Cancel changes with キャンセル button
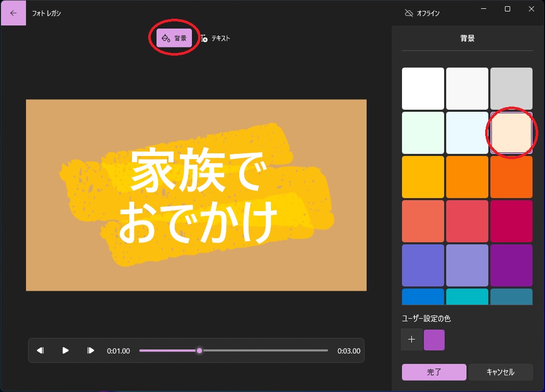545x392 pixels. point(501,372)
